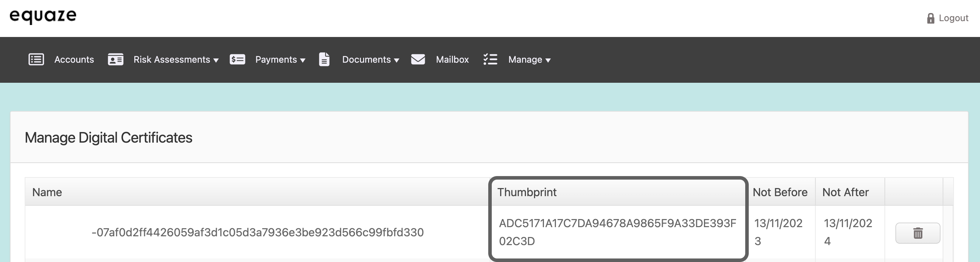The width and height of the screenshot is (980, 262).
Task: Click the Documents file icon
Action: [324, 59]
